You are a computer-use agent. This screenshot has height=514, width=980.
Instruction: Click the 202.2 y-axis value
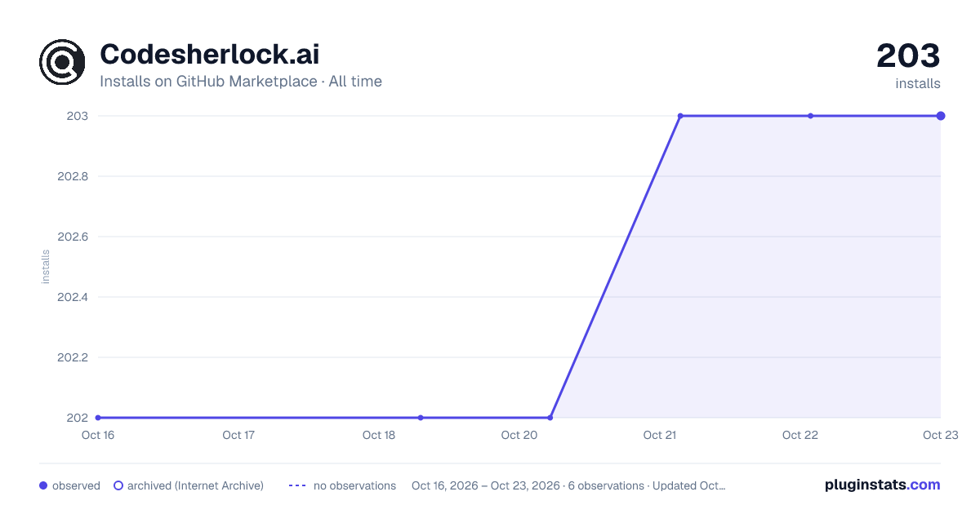click(x=73, y=357)
